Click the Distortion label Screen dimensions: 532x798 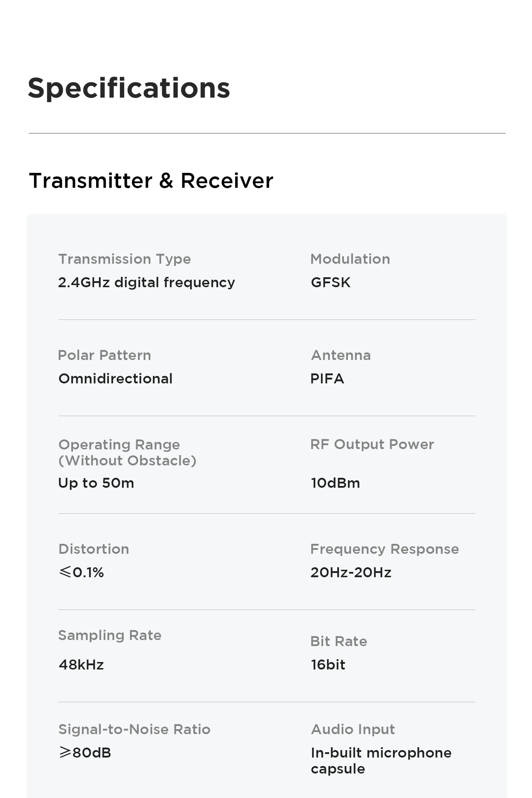coord(94,549)
